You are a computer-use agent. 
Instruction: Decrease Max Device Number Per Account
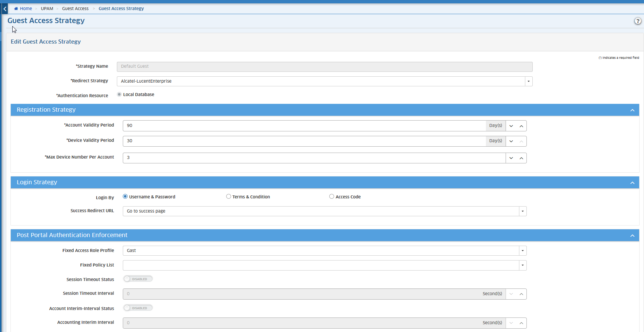[511, 158]
